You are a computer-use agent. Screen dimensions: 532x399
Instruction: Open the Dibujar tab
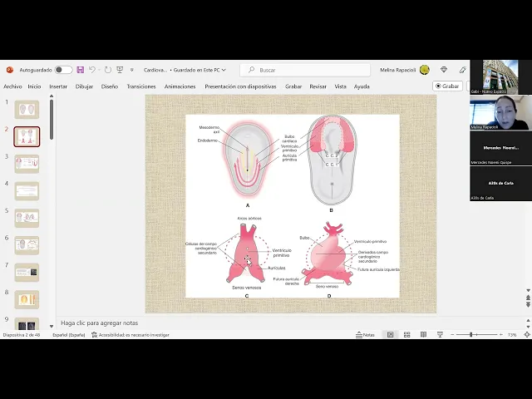tap(84, 86)
